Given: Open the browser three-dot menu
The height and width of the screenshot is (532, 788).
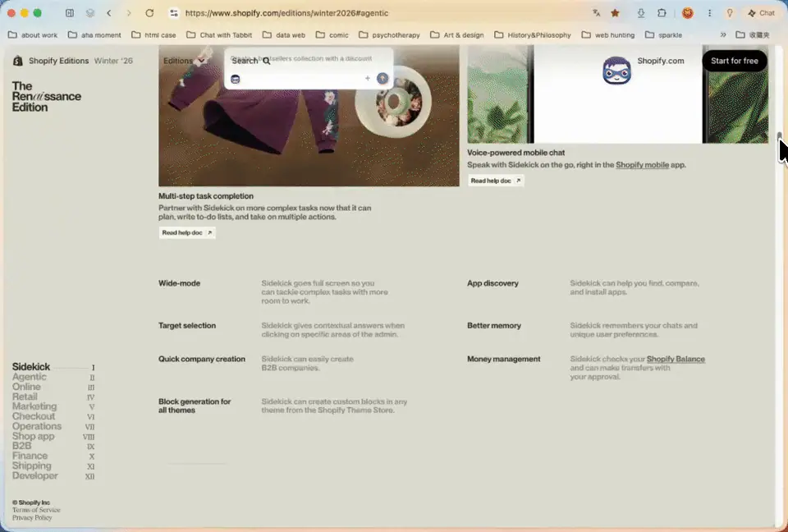Looking at the screenshot, I should pos(709,13).
